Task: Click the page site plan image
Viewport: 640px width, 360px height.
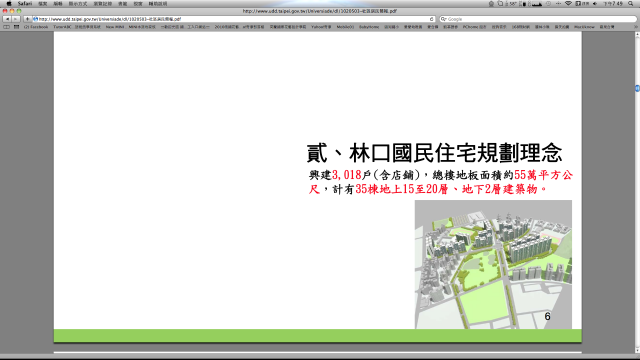Action: tap(493, 264)
